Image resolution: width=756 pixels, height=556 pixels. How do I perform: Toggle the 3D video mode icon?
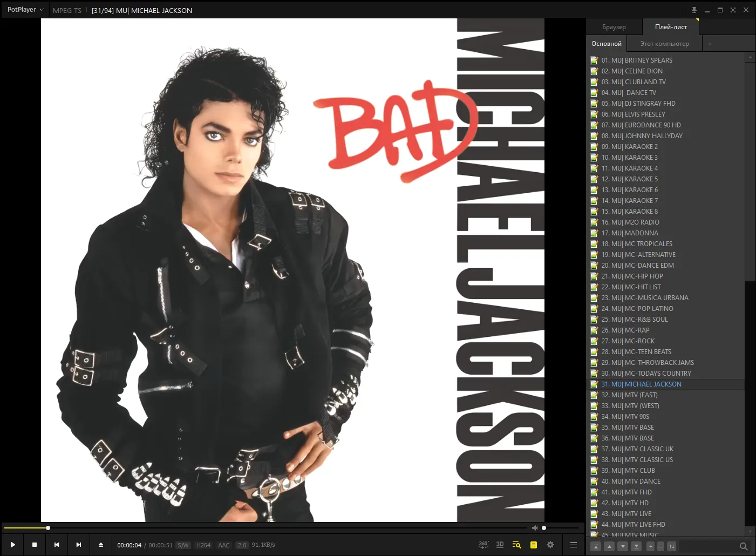click(500, 545)
